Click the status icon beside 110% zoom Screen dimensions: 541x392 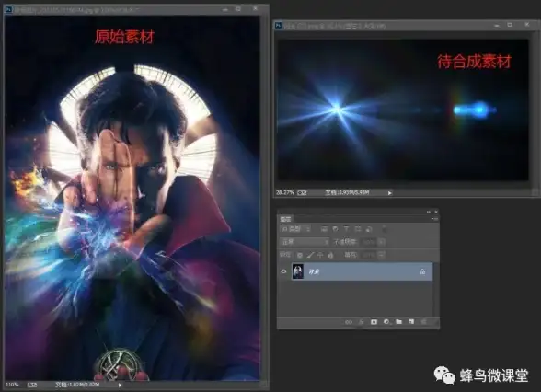32,385
